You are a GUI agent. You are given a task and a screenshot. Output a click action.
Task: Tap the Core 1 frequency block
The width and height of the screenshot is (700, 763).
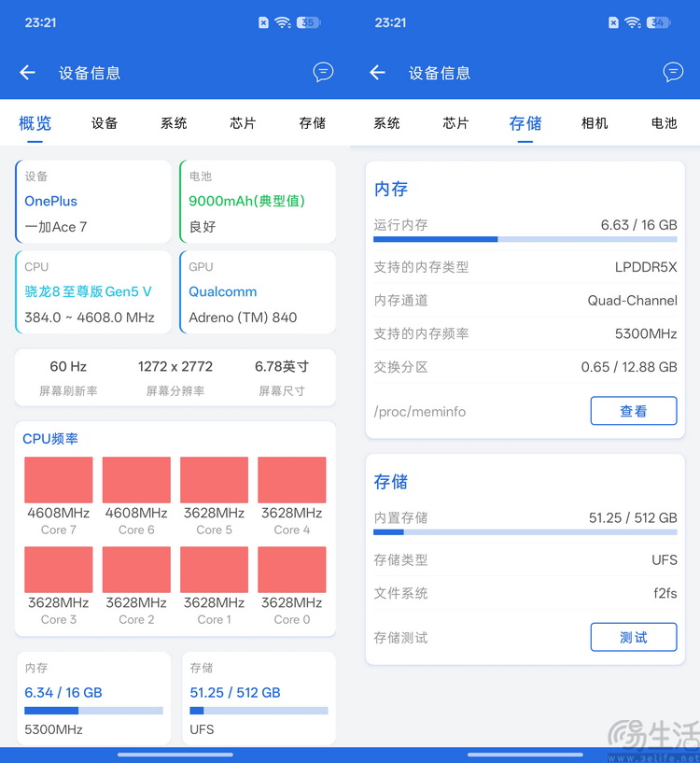point(214,570)
